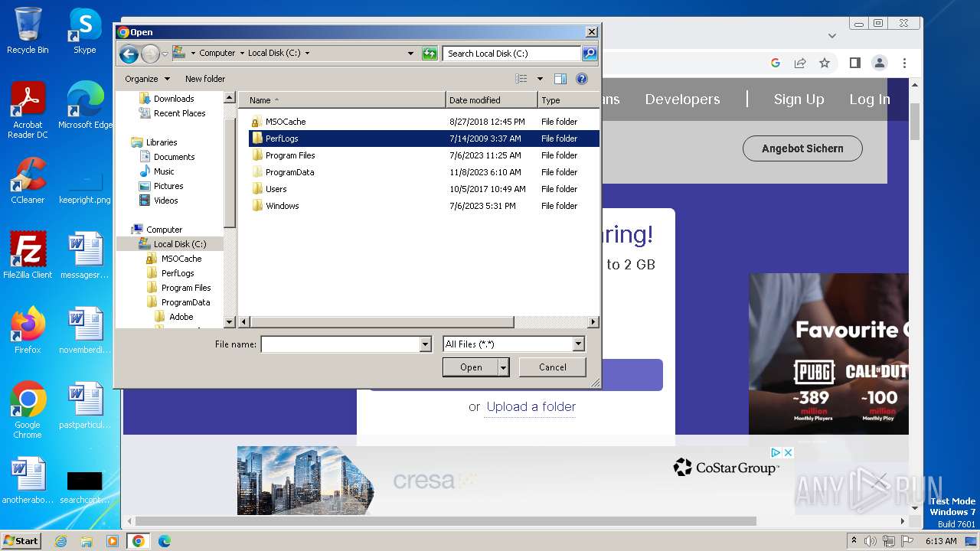Click Developers in the website navigation
Screen dimensions: 980x551
(x=682, y=99)
